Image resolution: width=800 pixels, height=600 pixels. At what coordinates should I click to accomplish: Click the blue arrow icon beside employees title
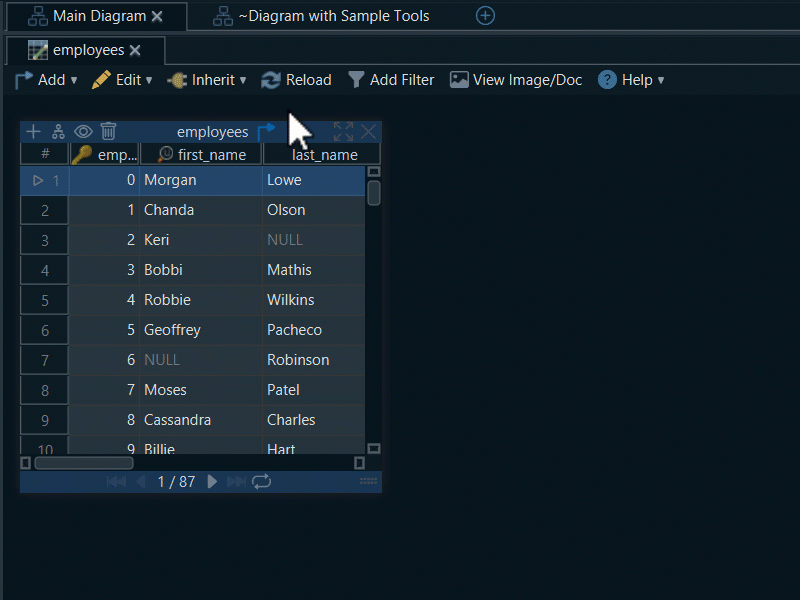click(x=266, y=132)
